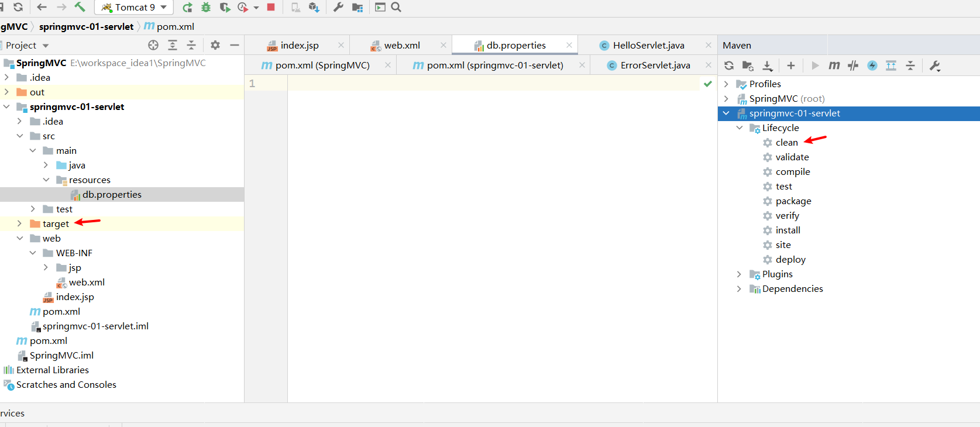Run with coverage using the shield icon

225,7
